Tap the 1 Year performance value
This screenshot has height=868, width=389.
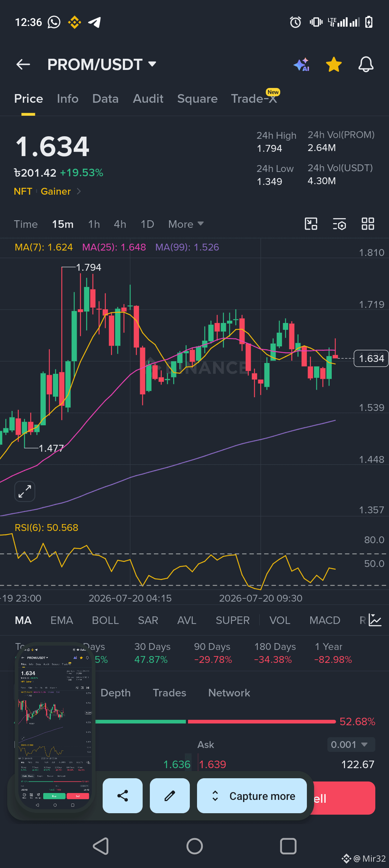[333, 660]
